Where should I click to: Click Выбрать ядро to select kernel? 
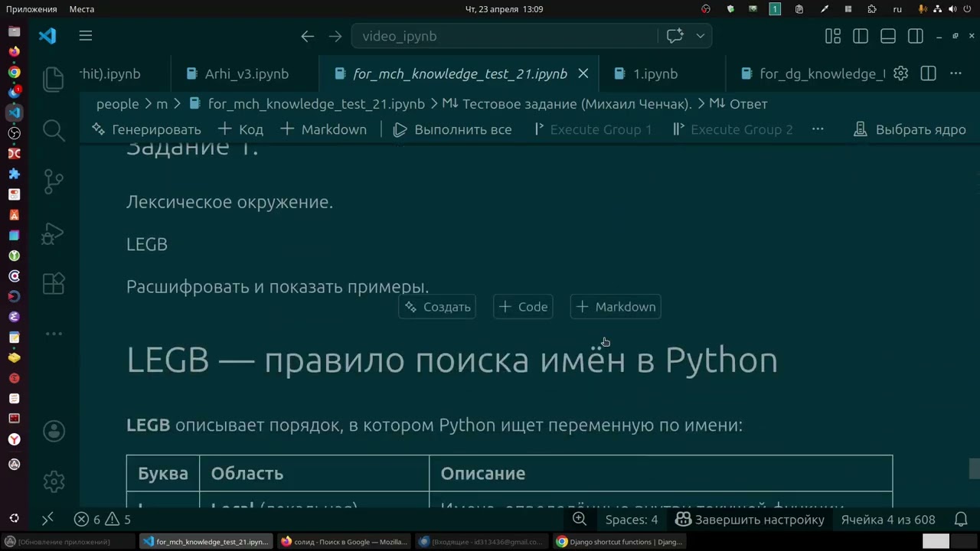click(x=910, y=129)
